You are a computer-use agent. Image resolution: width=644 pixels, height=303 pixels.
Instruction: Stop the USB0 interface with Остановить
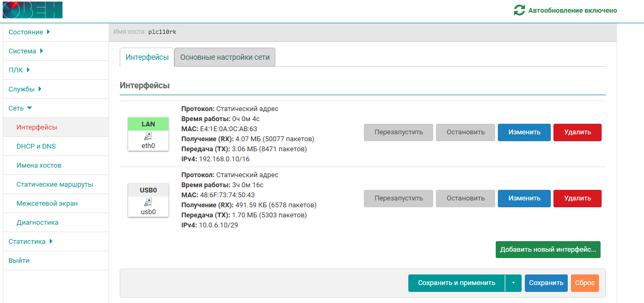[x=466, y=198]
